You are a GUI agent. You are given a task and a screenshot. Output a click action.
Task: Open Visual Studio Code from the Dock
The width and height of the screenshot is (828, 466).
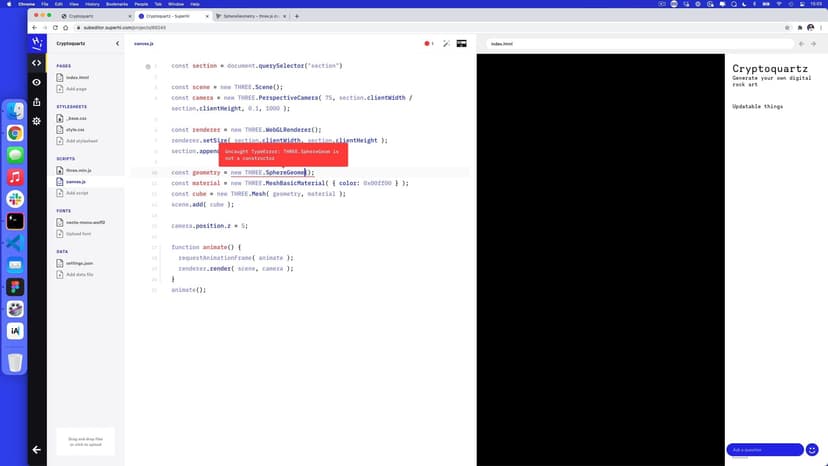pyautogui.click(x=15, y=243)
